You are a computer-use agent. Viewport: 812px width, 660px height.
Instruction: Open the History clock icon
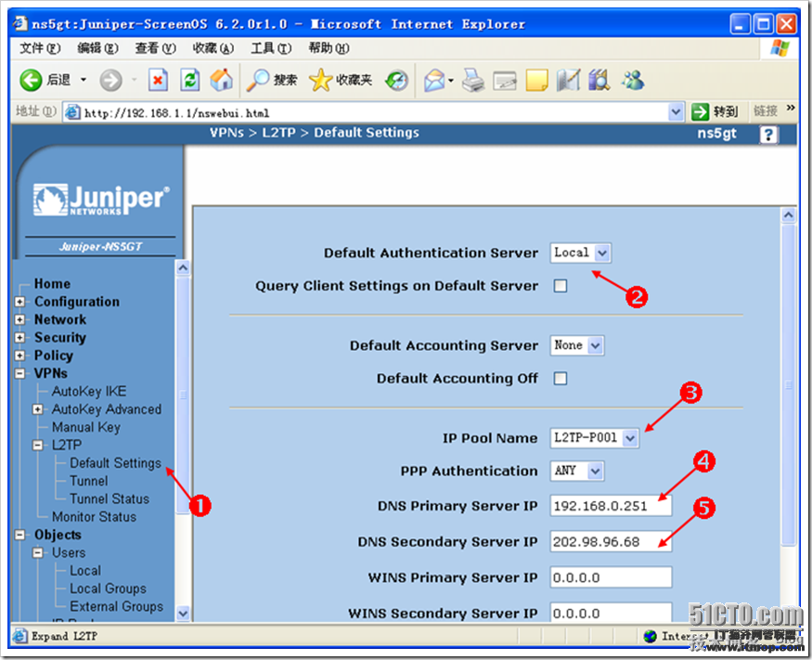pyautogui.click(x=396, y=81)
